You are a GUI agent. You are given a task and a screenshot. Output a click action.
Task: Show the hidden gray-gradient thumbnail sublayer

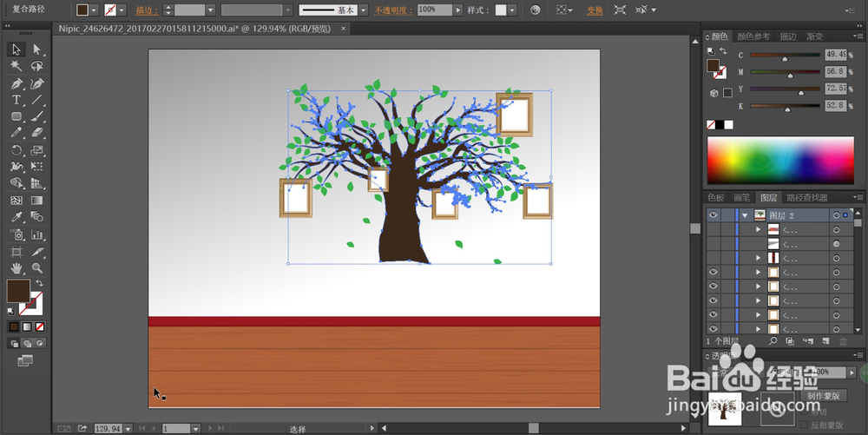[x=713, y=244]
